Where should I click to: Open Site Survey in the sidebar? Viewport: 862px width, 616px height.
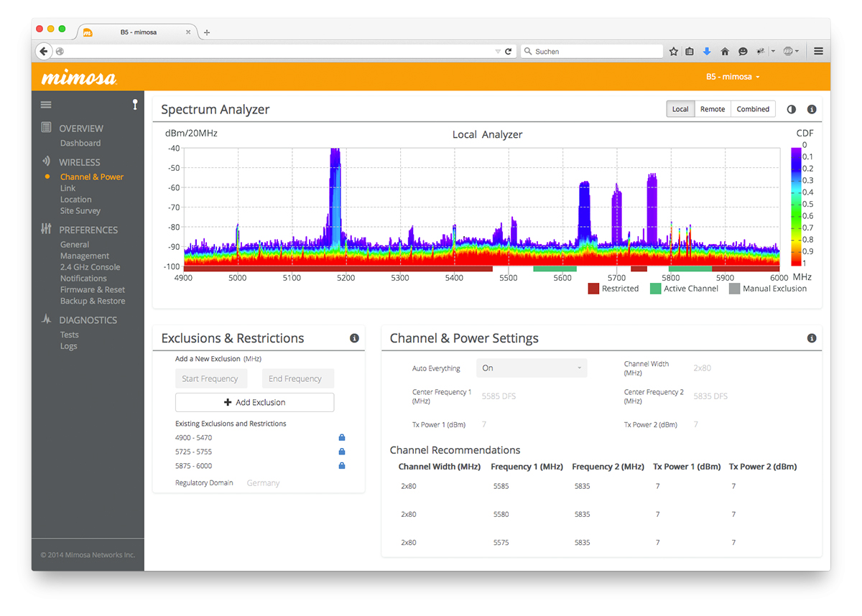coord(80,211)
